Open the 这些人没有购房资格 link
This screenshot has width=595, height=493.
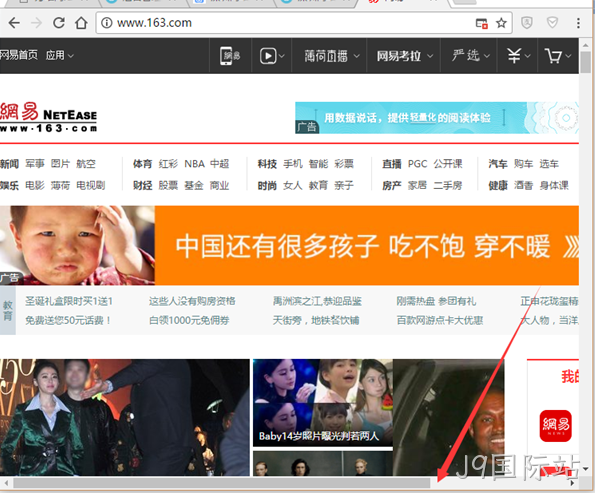coord(192,301)
